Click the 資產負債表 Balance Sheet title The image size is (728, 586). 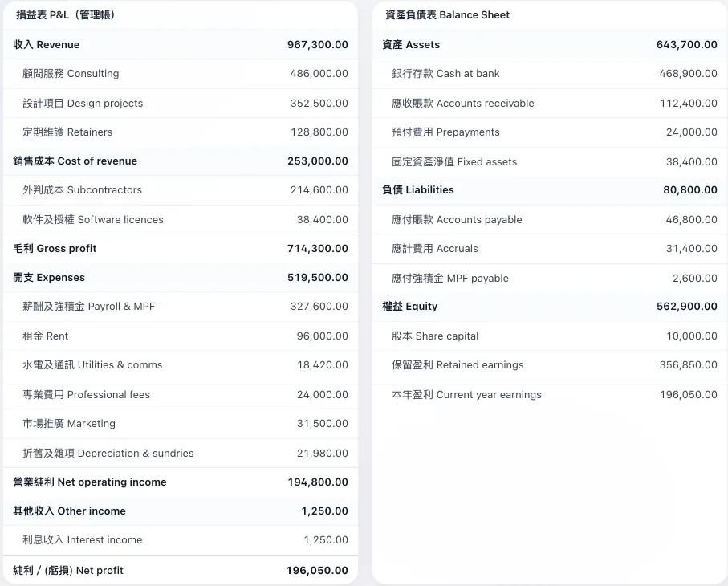point(447,15)
